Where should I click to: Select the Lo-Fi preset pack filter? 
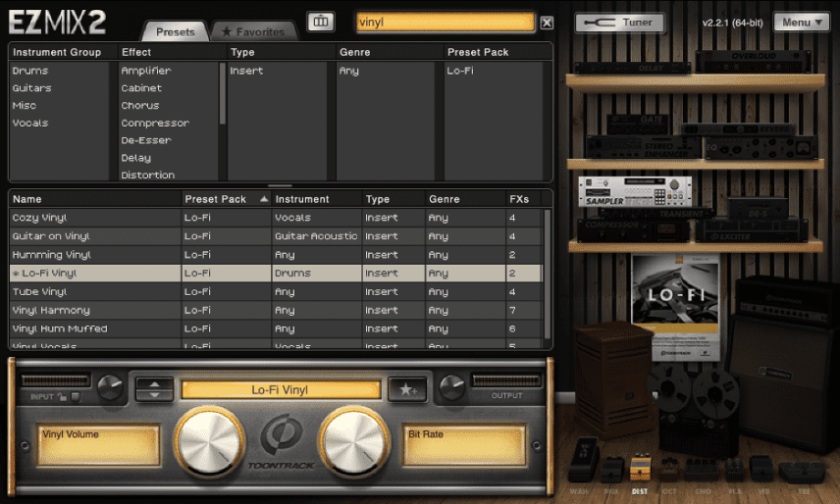[460, 71]
